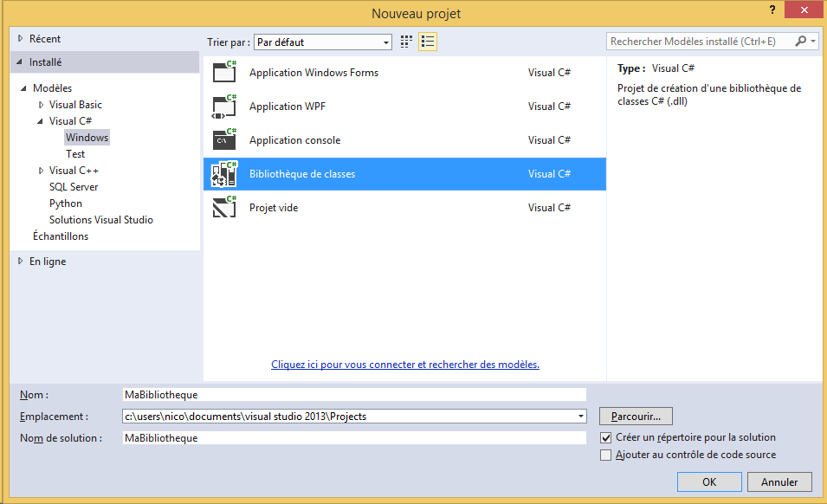Open link to connect and search models
The width and height of the screenshot is (827, 504).
pyautogui.click(x=405, y=365)
